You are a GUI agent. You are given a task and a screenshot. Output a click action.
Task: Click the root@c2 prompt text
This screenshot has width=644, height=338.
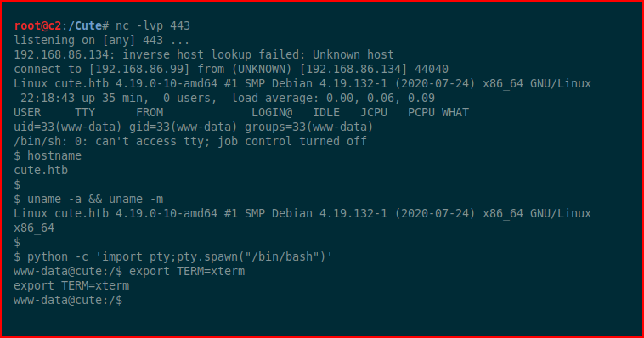click(37, 25)
